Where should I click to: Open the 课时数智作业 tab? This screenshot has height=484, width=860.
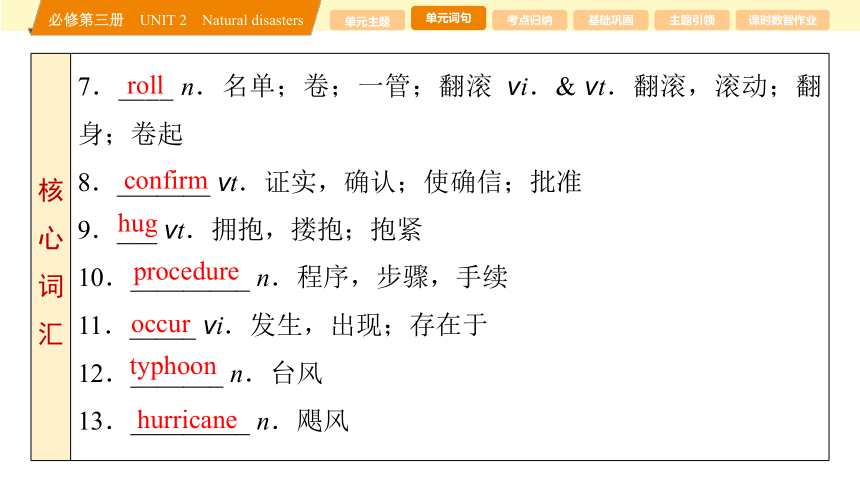pos(782,21)
